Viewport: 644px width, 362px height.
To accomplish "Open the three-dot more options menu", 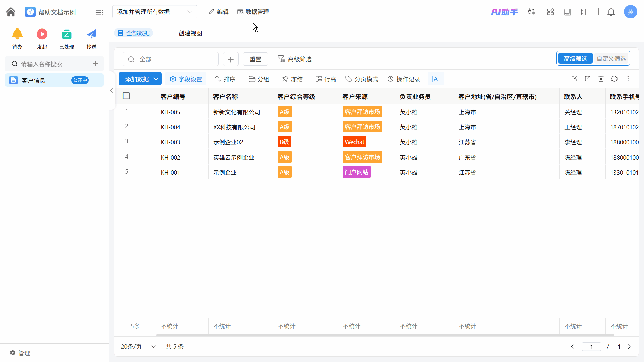I will click(x=628, y=79).
